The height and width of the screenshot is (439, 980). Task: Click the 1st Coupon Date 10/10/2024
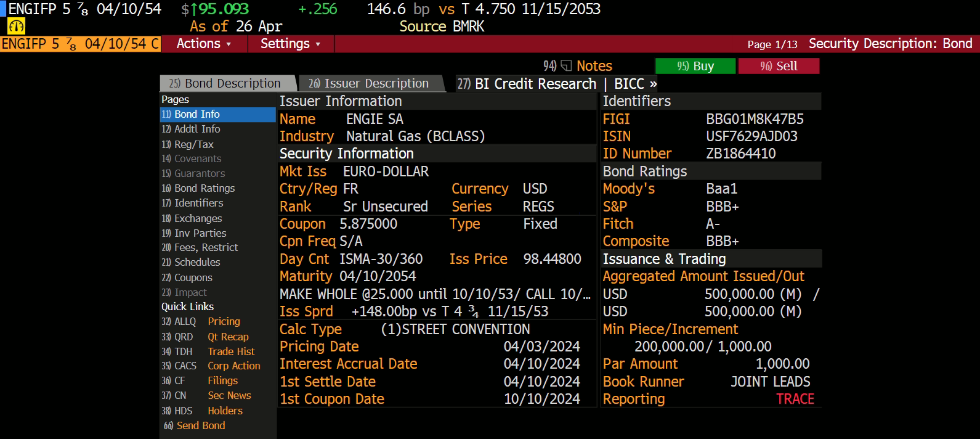click(542, 399)
